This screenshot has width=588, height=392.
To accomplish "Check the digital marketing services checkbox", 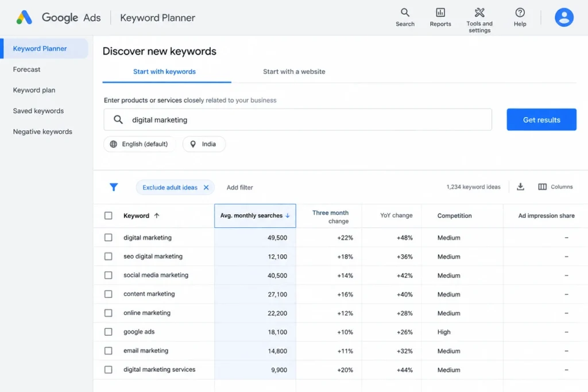I will click(109, 370).
